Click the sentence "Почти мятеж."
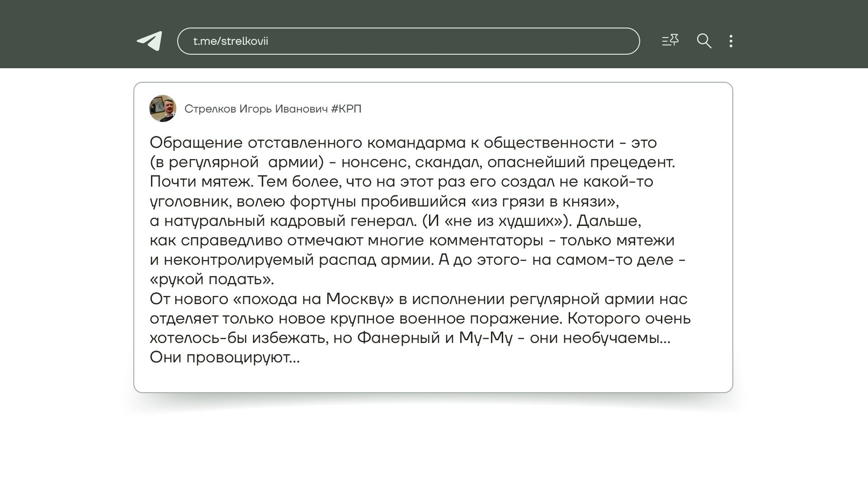This screenshot has width=868, height=488. [202, 182]
